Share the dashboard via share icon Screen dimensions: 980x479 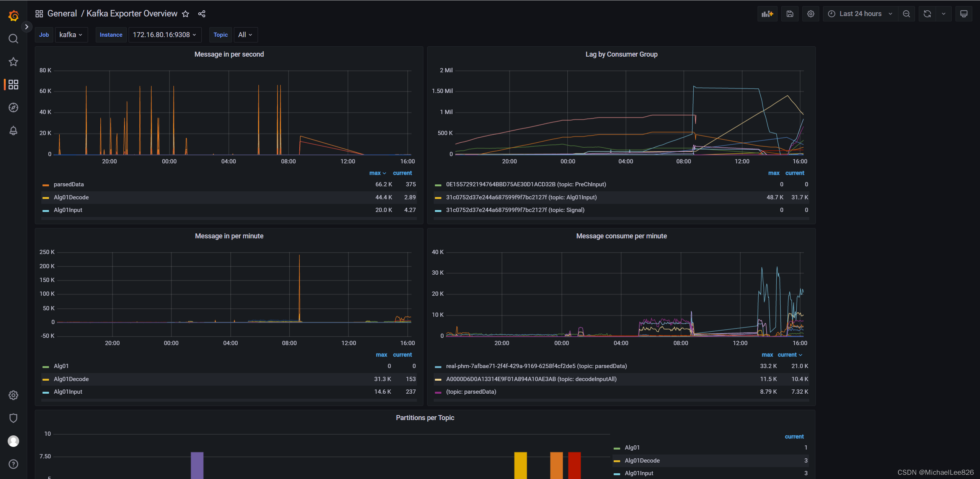[x=202, y=14]
